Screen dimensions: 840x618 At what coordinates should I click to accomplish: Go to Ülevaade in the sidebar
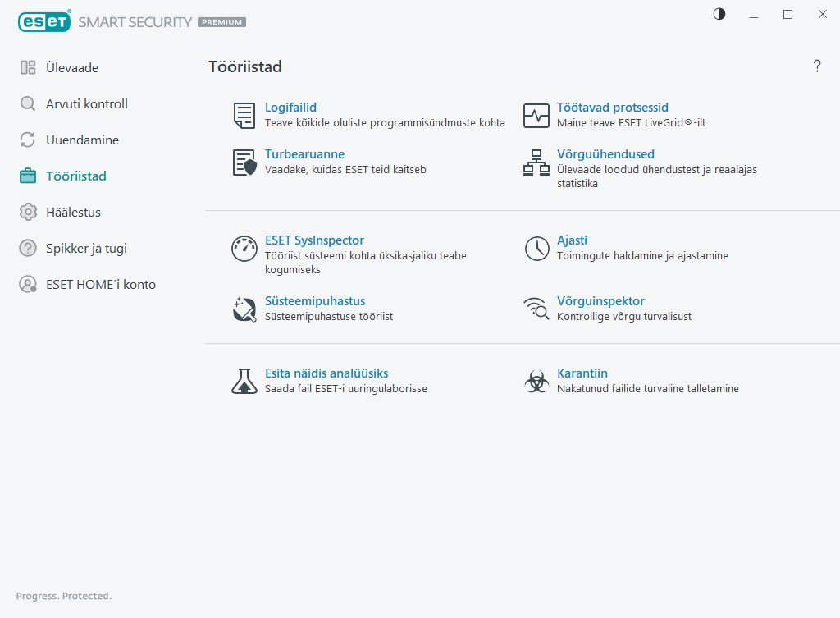[x=71, y=68]
